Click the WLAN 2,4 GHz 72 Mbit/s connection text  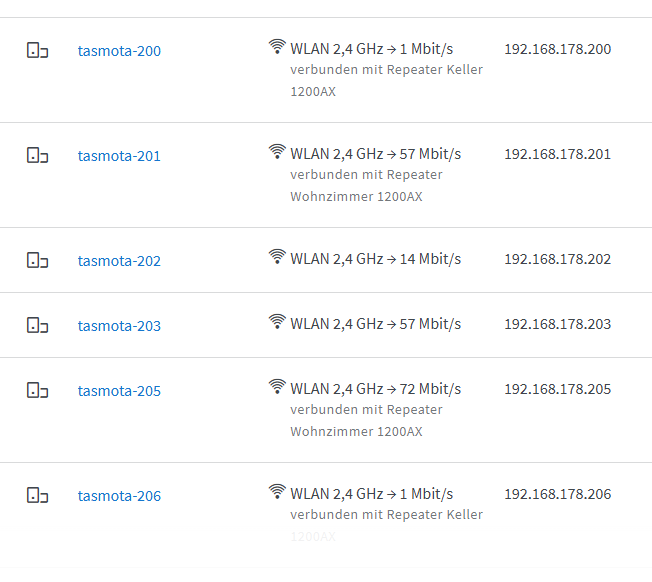376,389
